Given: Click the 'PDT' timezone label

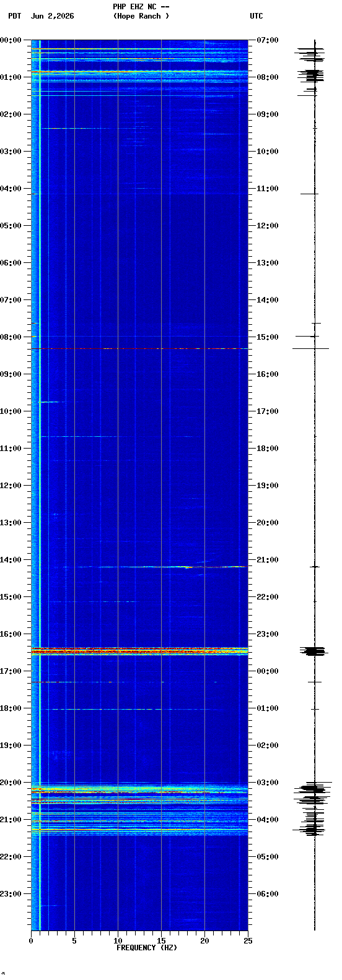Looking at the screenshot, I should click(x=14, y=16).
